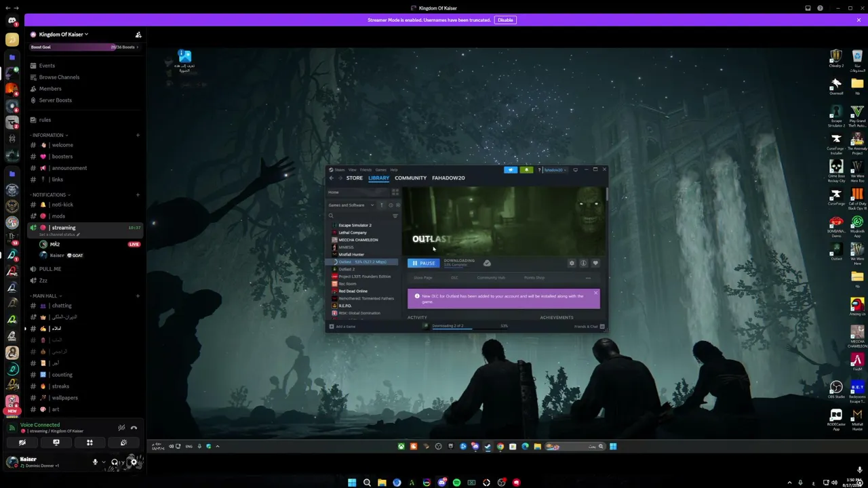Dismiss the purple DLC notification banner
Screen dimensions: 868x488
pos(595,293)
